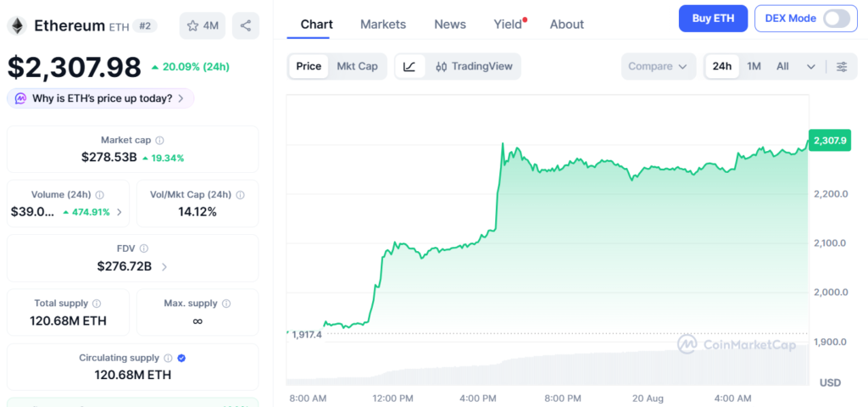Image resolution: width=868 pixels, height=407 pixels.
Task: Open 'Why is ETH's price up today?'
Action: coord(100,98)
